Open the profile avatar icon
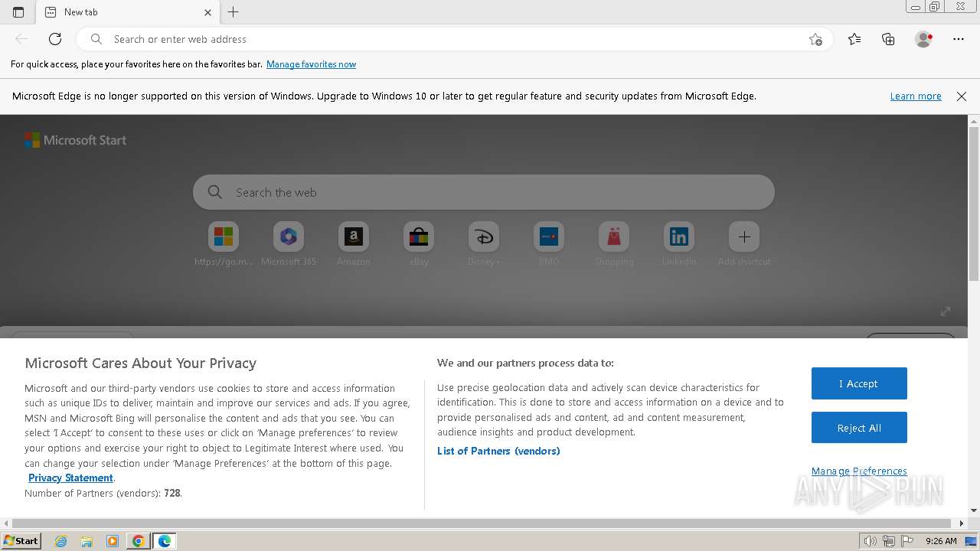Image resolution: width=980 pixels, height=551 pixels. pos(923,39)
